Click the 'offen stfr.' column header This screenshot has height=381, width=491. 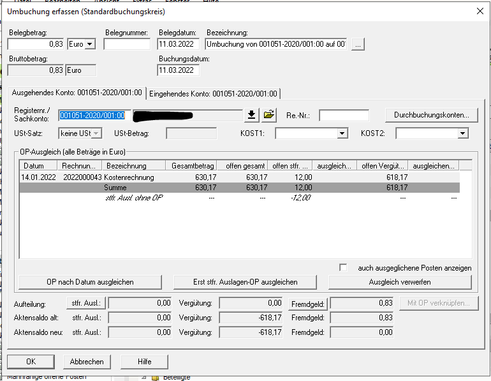290,166
